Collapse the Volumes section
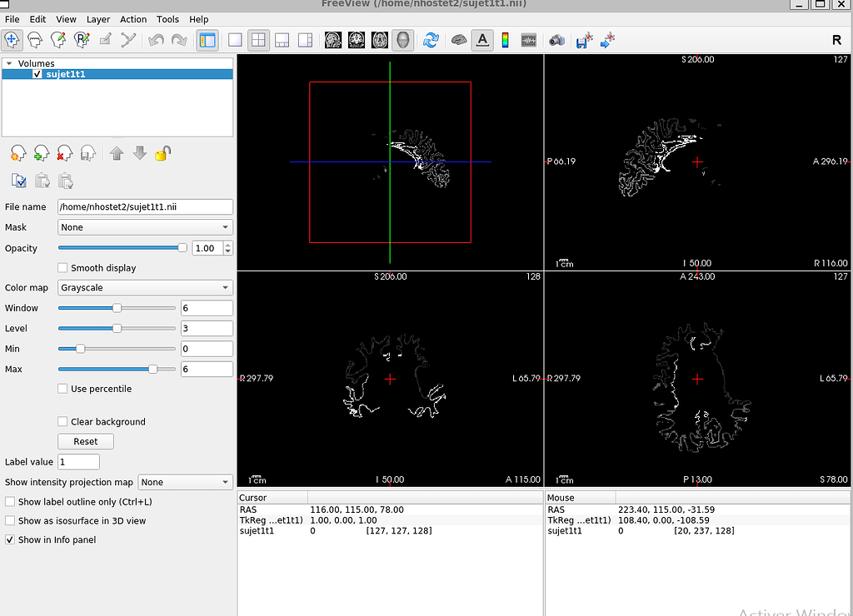 click(x=10, y=62)
